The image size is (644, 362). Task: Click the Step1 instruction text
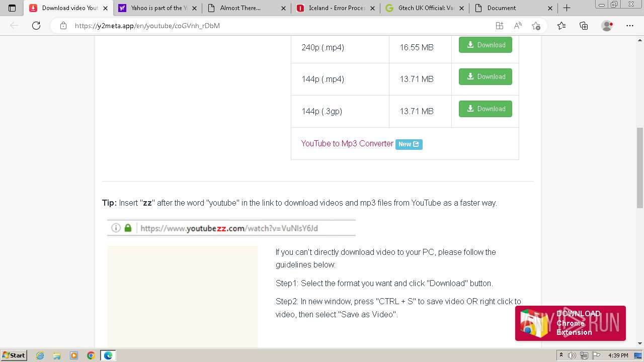coord(384,283)
